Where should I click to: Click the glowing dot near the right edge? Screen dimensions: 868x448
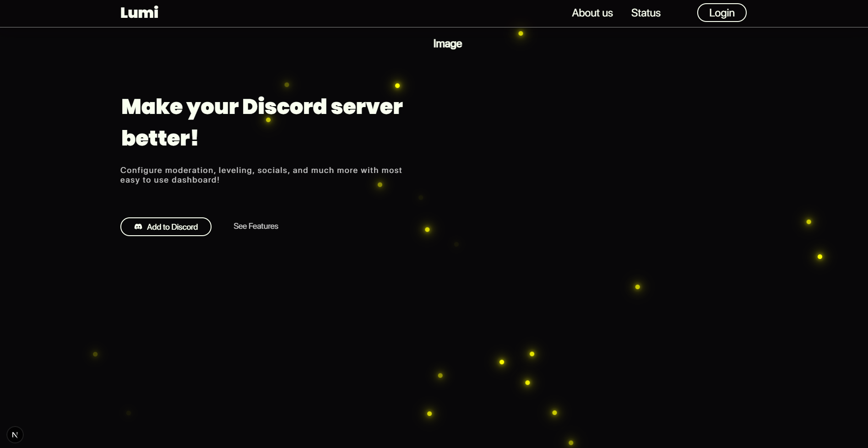819,257
